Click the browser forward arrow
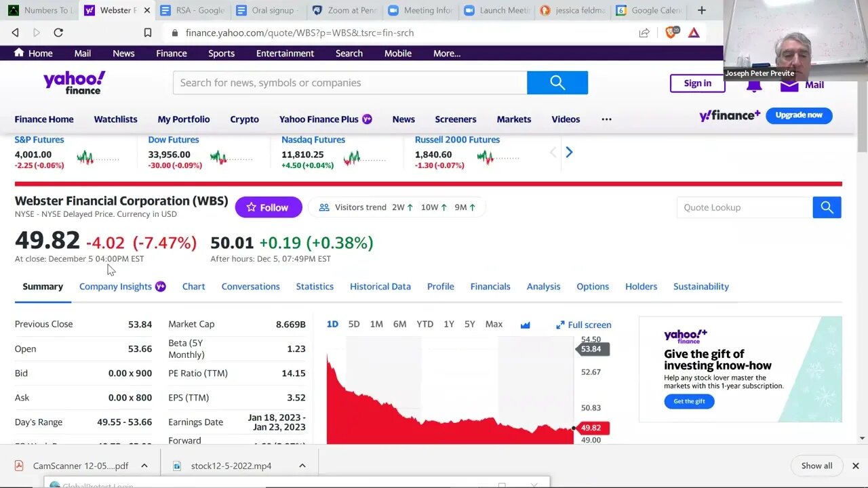 click(x=37, y=33)
